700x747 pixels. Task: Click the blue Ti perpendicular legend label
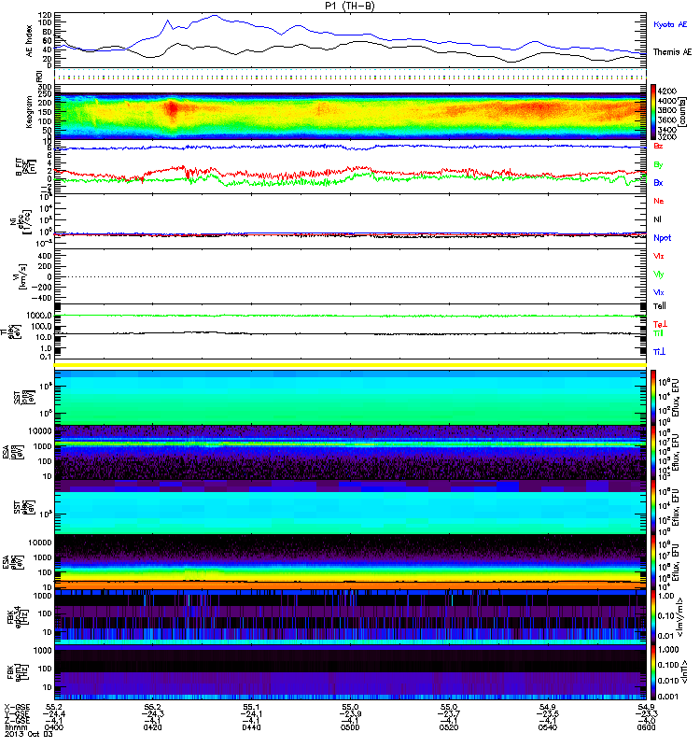(659, 352)
